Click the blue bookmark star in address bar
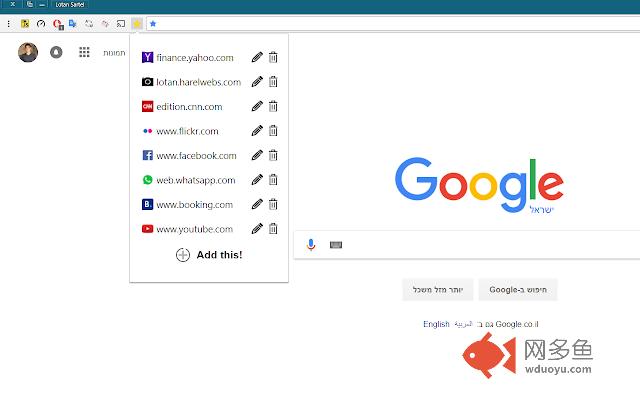 [153, 24]
